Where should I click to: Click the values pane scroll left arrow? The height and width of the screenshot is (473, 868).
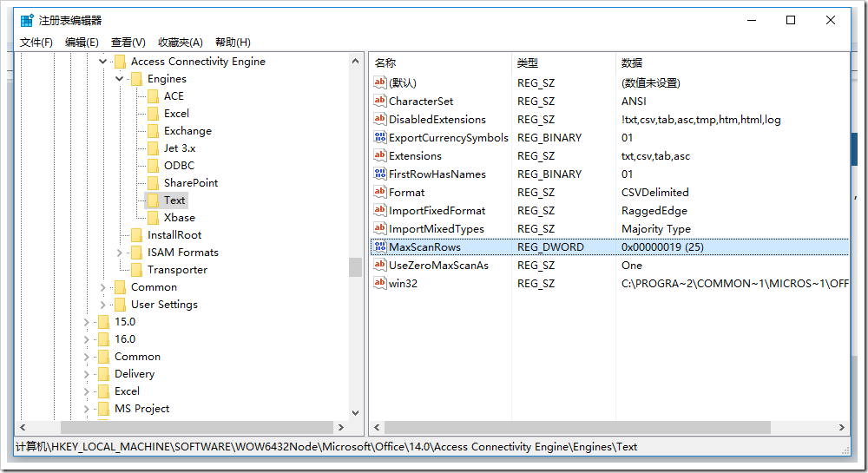[377, 427]
